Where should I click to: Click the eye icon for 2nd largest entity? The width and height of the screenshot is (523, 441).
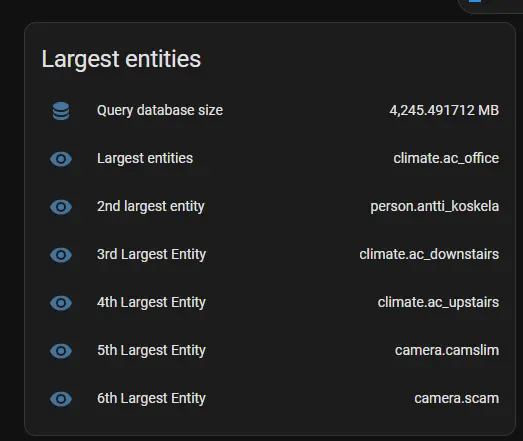pos(61,207)
